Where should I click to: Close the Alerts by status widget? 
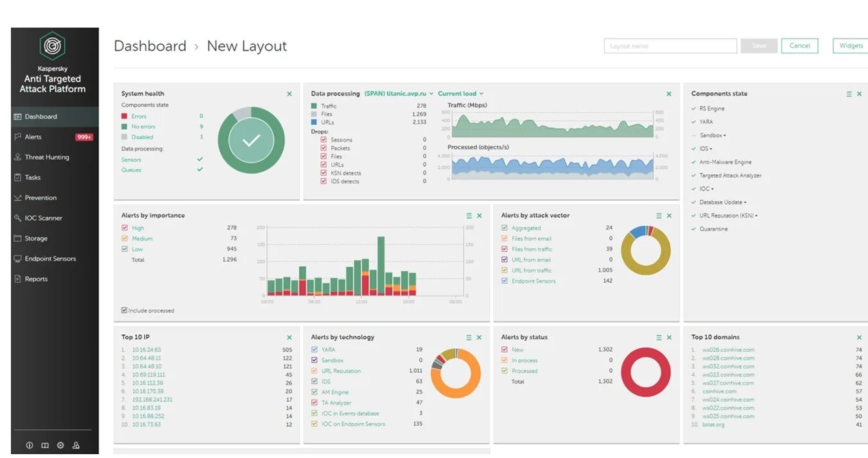tap(669, 337)
